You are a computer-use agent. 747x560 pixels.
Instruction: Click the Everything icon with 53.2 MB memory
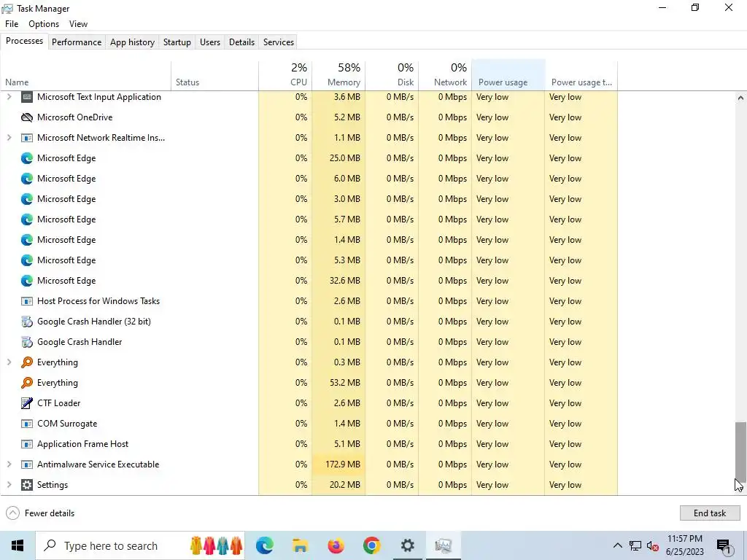pyautogui.click(x=27, y=382)
